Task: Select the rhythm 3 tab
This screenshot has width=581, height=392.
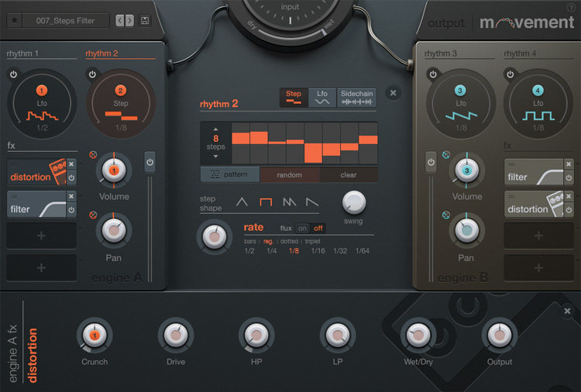Action: pos(441,53)
